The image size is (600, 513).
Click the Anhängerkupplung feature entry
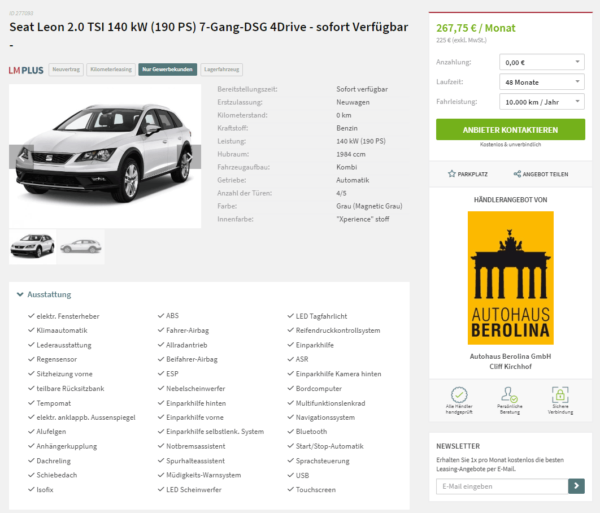(x=67, y=446)
